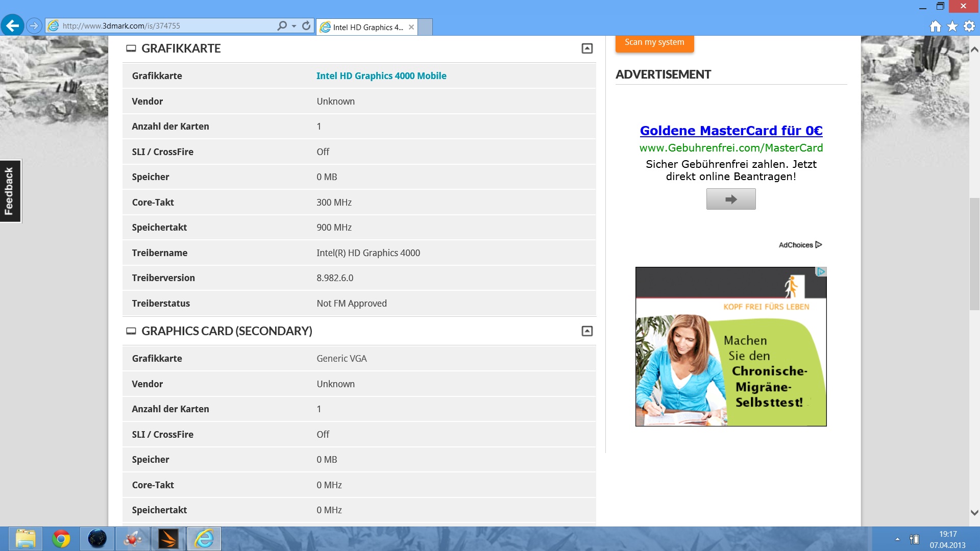
Task: Open browser Tools gear icon
Action: [x=969, y=26]
